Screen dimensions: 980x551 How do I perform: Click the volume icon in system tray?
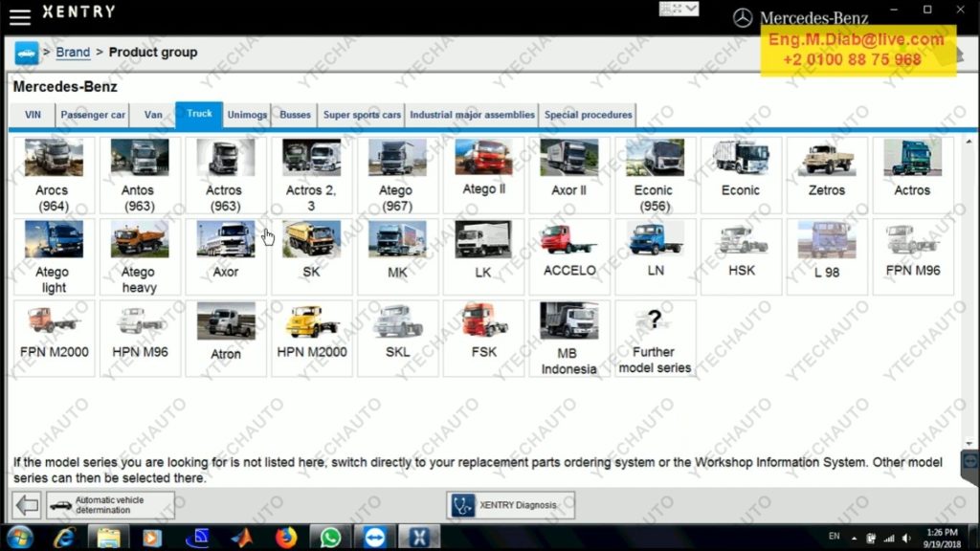coord(905,538)
